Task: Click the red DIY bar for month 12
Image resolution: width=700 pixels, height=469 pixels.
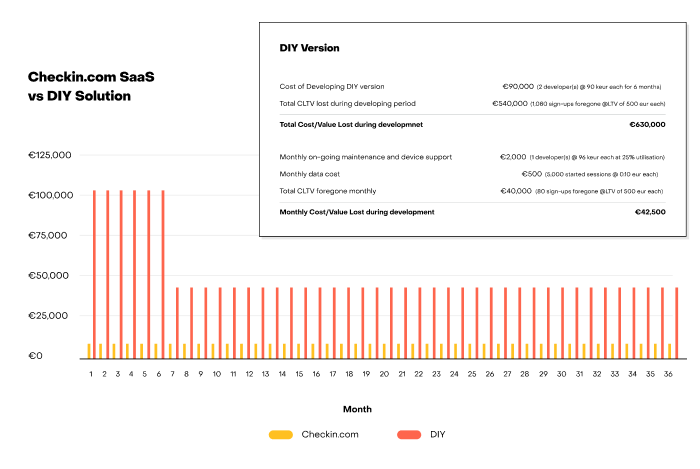Action: [x=249, y=323]
